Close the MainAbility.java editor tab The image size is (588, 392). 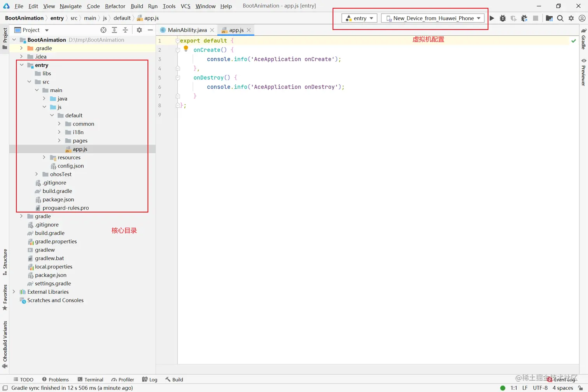tap(212, 30)
